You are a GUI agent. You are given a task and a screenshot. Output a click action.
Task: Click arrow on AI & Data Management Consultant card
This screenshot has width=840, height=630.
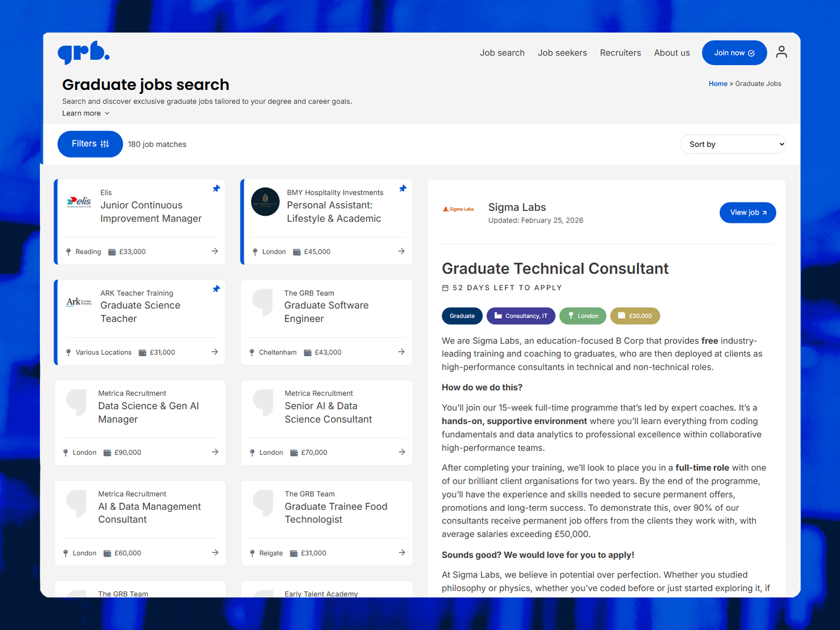coord(215,552)
